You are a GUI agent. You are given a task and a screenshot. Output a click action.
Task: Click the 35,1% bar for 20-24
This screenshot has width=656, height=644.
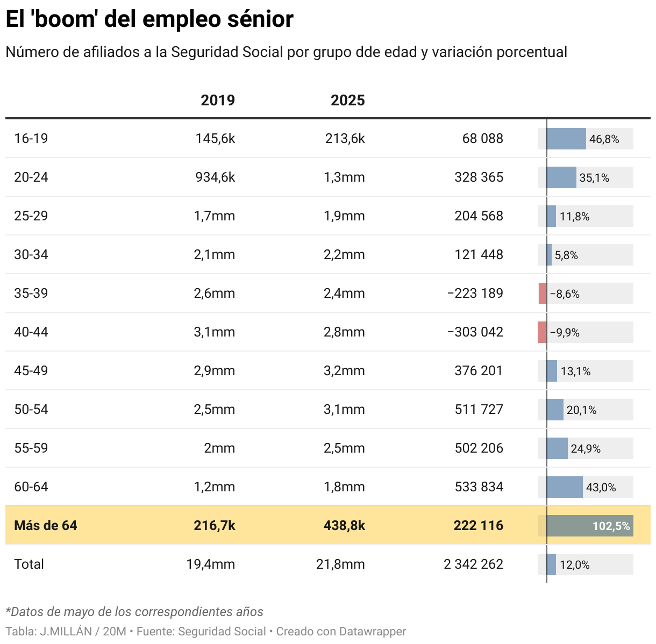click(561, 177)
